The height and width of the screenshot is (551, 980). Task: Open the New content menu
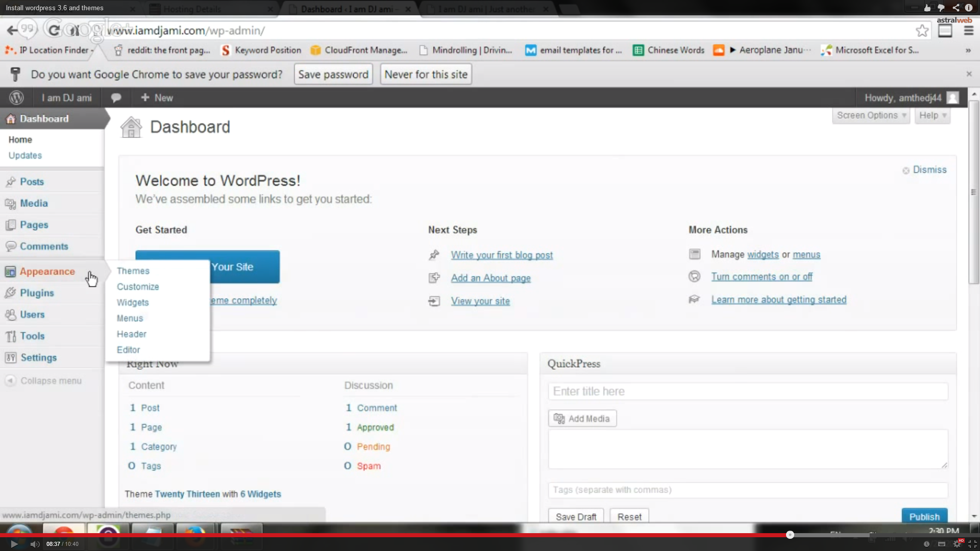(157, 97)
